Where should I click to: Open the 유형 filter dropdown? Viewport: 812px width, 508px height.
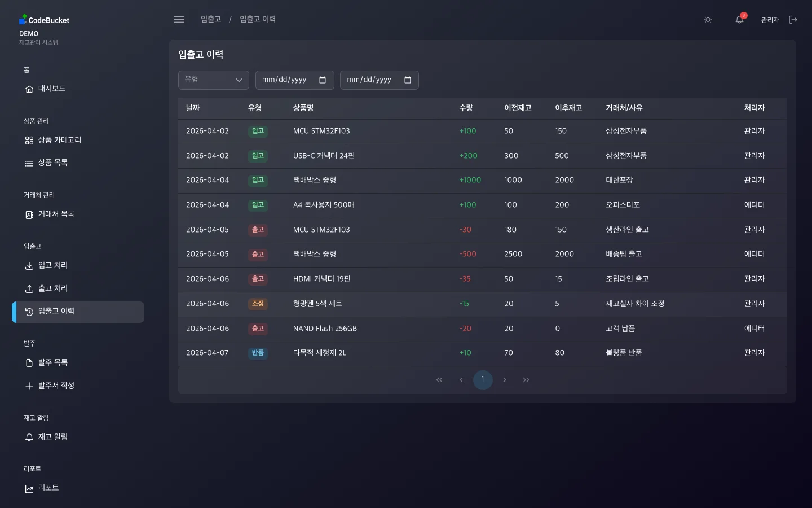click(213, 80)
